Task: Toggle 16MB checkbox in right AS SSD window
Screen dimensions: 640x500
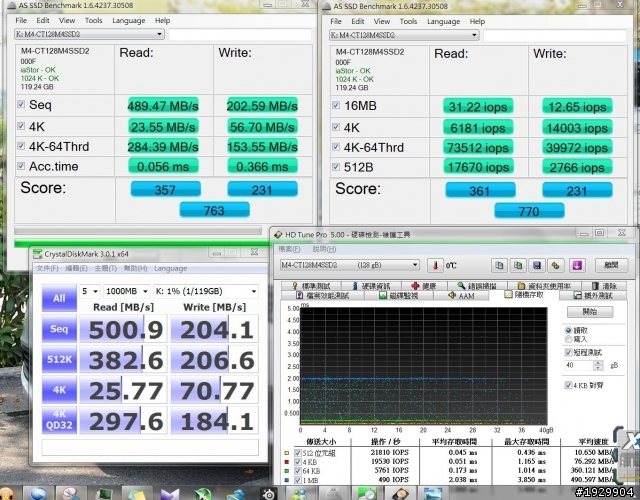Action: [336, 105]
